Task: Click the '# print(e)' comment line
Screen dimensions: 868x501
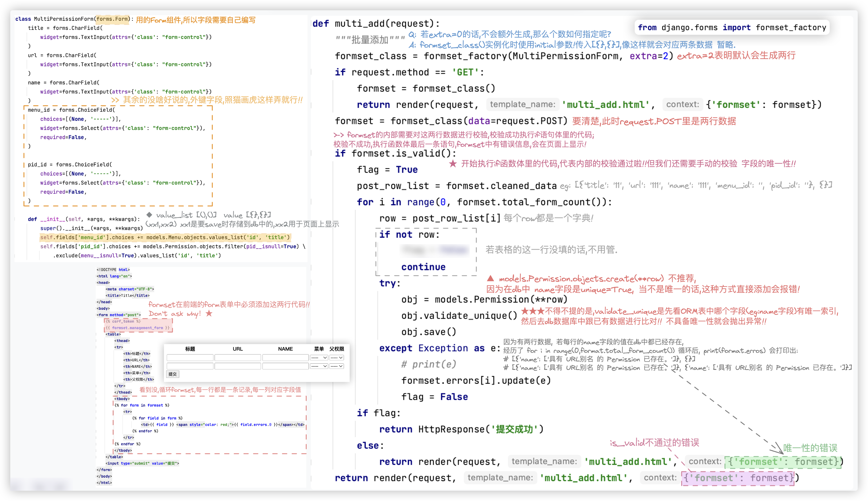Action: pos(429,364)
